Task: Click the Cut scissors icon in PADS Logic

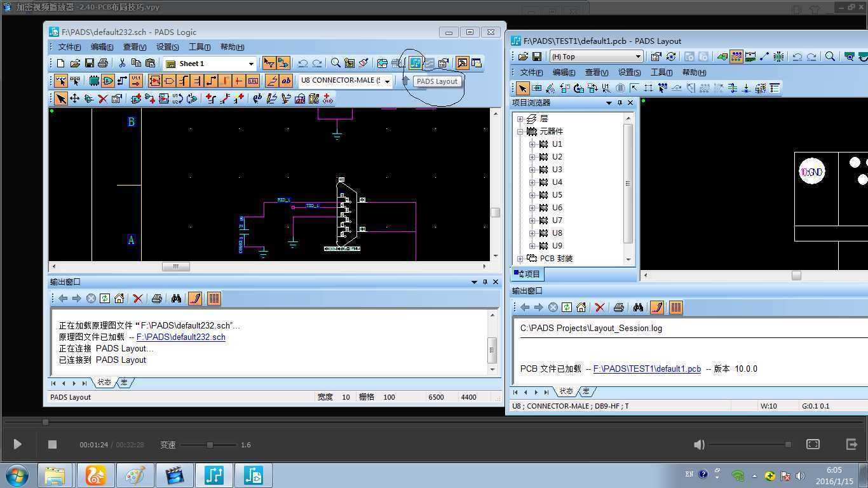Action: coord(121,63)
